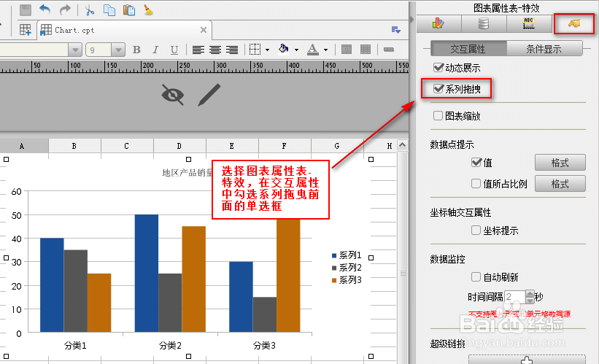Toggle the 动态展示 checkbox
599x364 pixels.
(x=438, y=68)
